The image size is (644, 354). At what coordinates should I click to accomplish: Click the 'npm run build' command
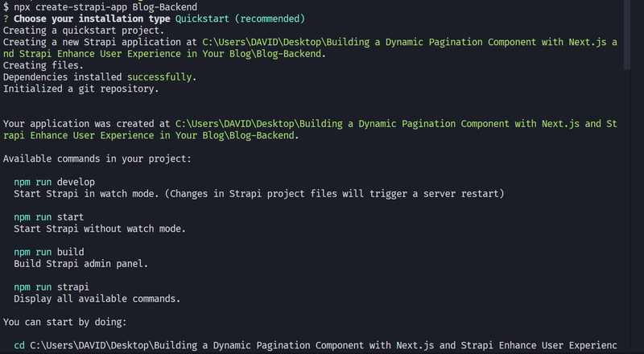click(49, 252)
